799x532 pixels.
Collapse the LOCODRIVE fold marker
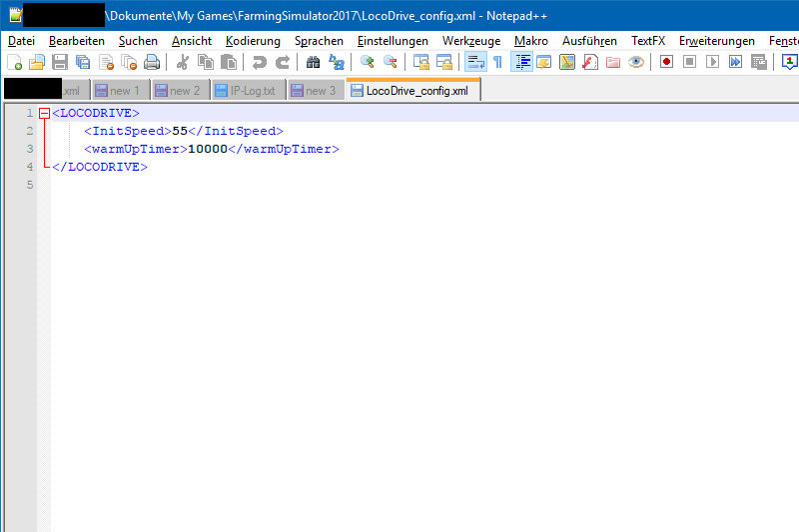click(44, 113)
